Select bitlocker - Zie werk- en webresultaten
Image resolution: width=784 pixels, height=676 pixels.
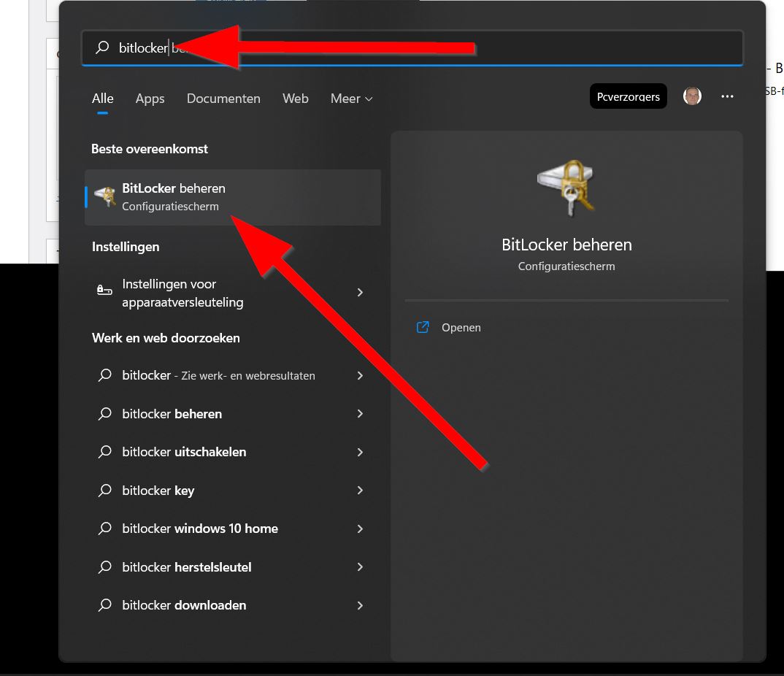(233, 375)
